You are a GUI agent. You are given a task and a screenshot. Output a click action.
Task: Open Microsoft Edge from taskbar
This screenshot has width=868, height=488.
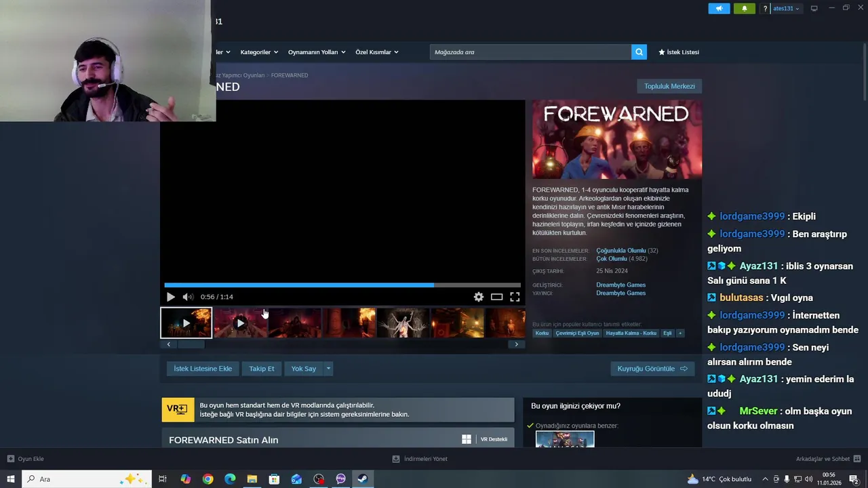click(x=230, y=479)
